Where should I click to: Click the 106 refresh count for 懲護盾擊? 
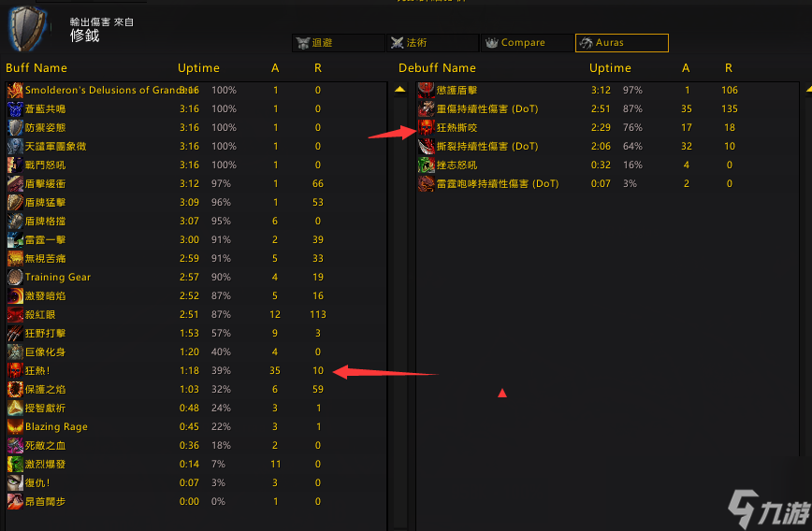729,91
